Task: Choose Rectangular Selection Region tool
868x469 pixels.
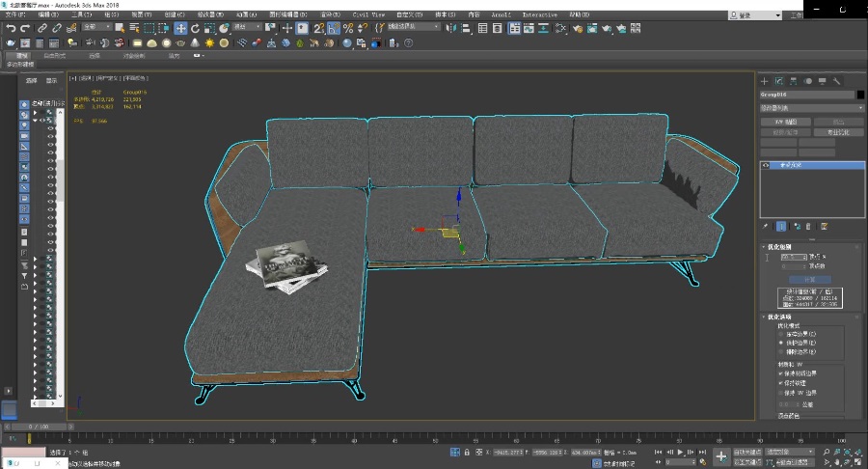Action: tap(149, 28)
